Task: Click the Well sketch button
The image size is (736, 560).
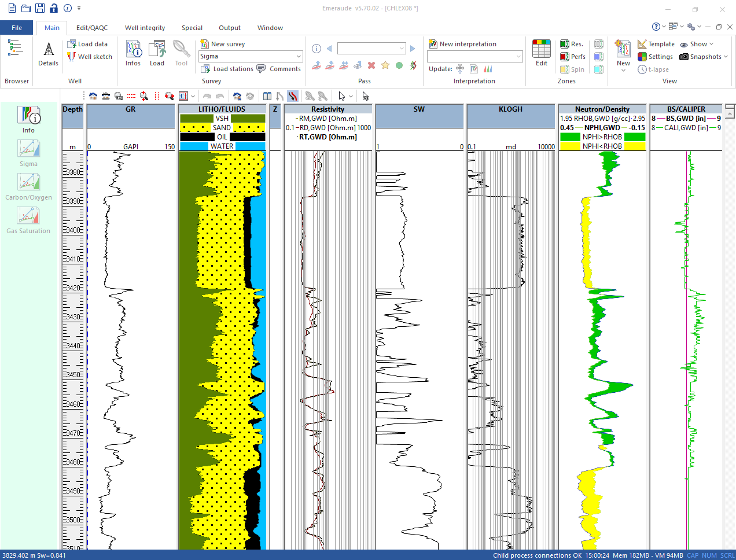Action: pyautogui.click(x=90, y=57)
